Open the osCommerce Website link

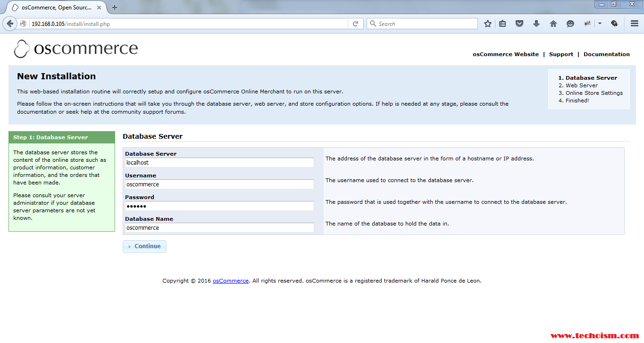tap(506, 54)
